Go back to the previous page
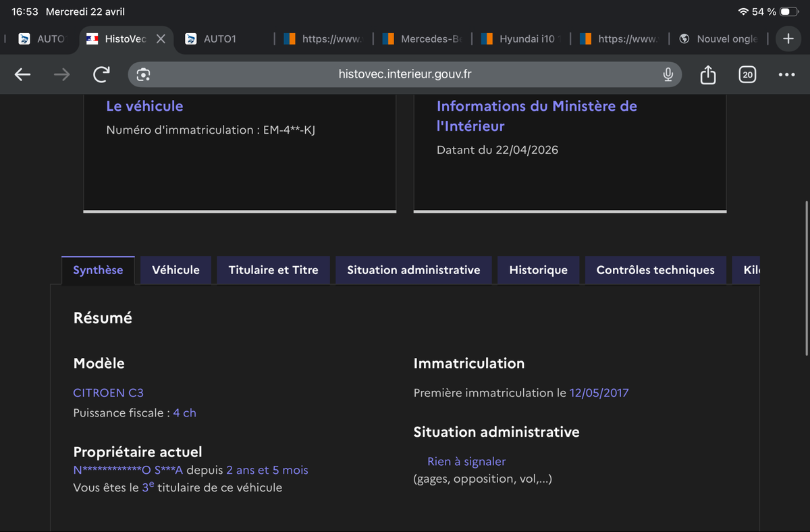The image size is (810, 532). click(x=23, y=75)
